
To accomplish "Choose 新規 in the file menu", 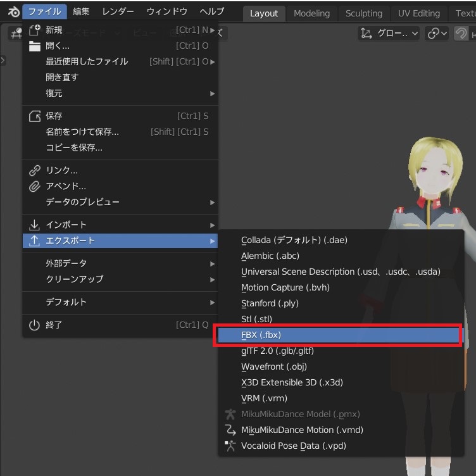I will (120, 30).
